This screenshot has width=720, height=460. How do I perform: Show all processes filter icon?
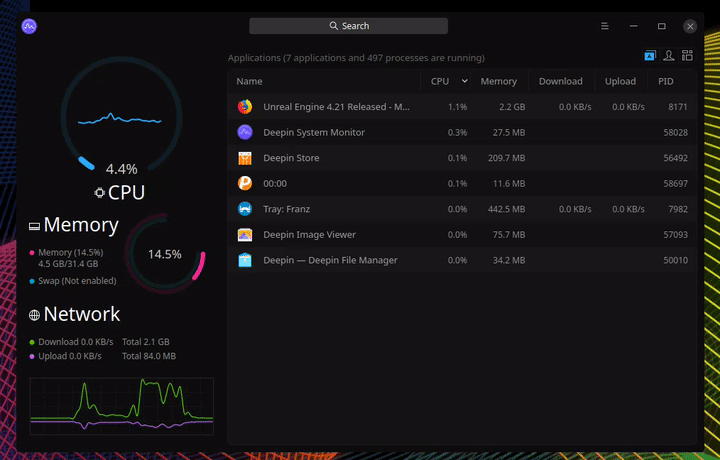point(687,56)
